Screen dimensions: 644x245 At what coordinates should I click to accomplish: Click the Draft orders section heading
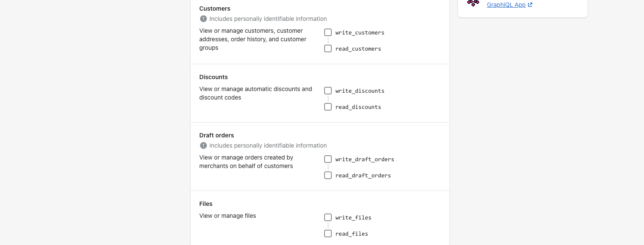(217, 135)
